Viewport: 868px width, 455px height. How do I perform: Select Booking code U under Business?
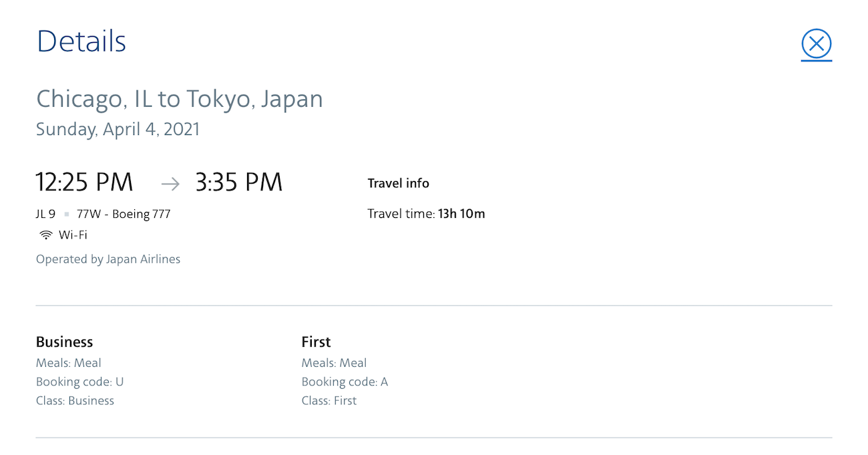point(79,382)
